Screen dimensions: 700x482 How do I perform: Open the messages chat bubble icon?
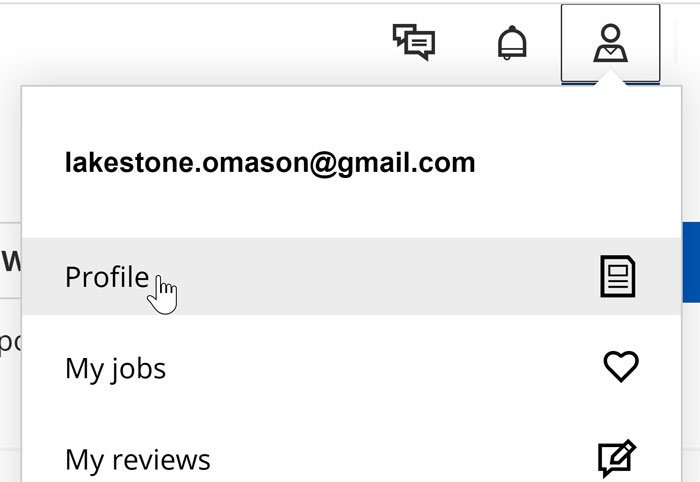click(414, 42)
